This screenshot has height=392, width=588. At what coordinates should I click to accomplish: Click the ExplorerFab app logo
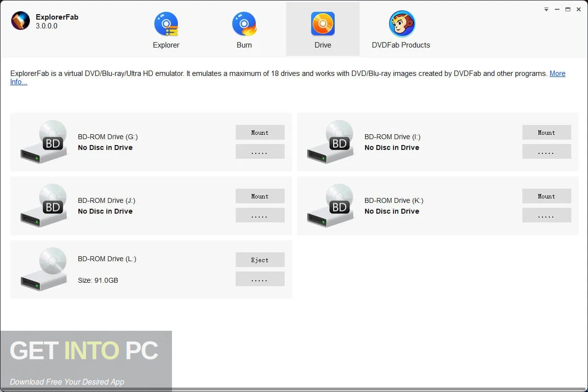click(21, 21)
